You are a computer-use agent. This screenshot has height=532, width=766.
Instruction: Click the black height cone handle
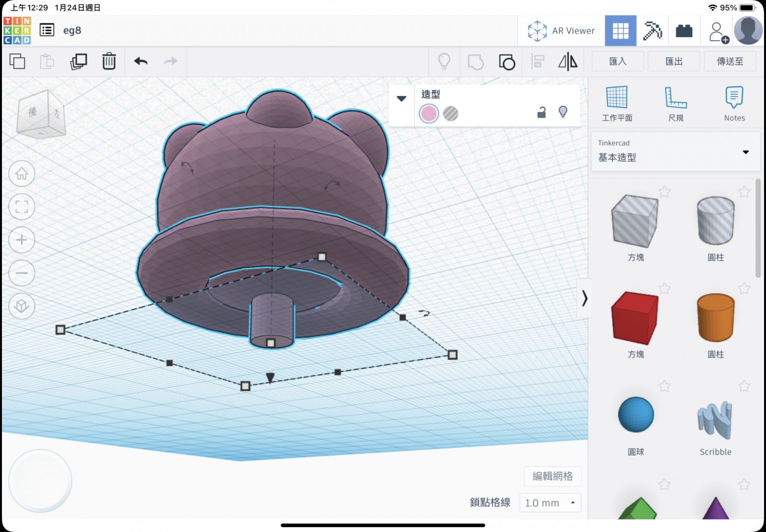270,378
